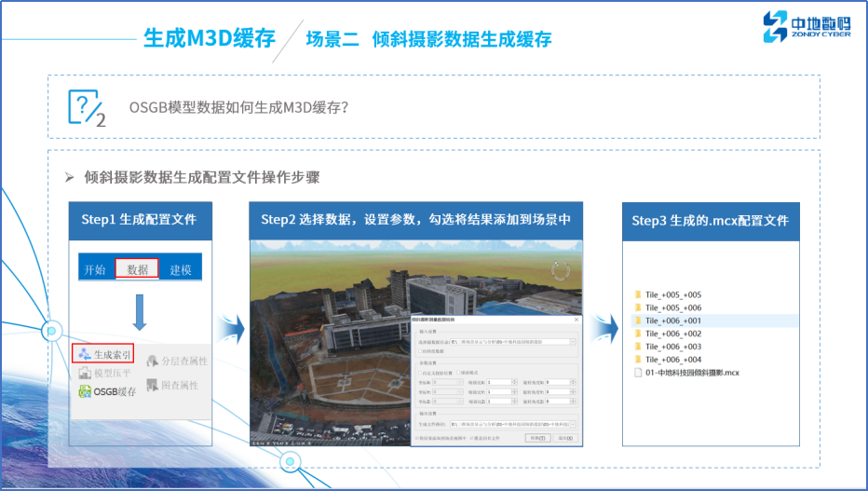868x491 pixels.
Task: Switch to the 数据 tab
Action: [x=138, y=269]
